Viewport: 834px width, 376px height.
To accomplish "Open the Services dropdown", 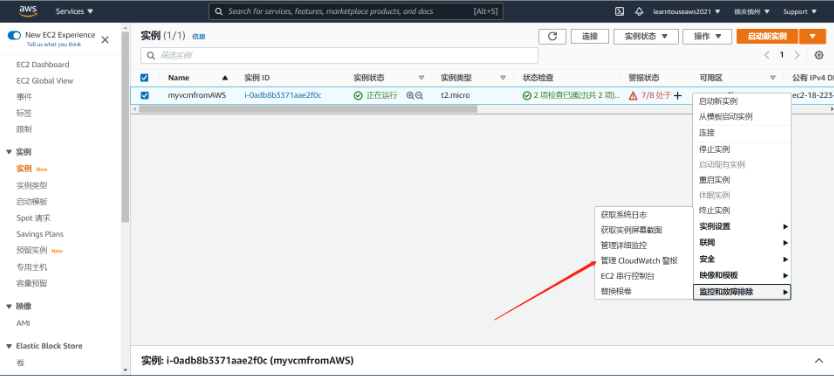I will click(x=74, y=11).
